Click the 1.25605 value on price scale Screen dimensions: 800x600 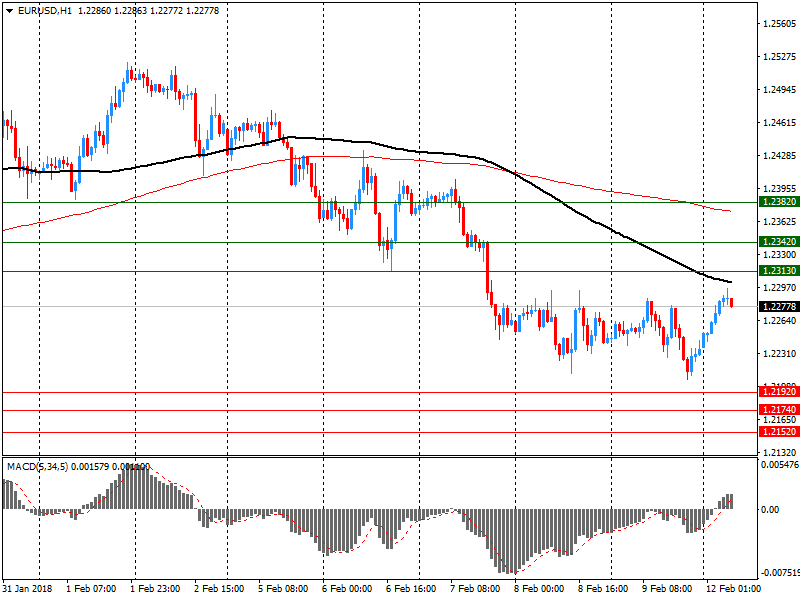coord(777,23)
